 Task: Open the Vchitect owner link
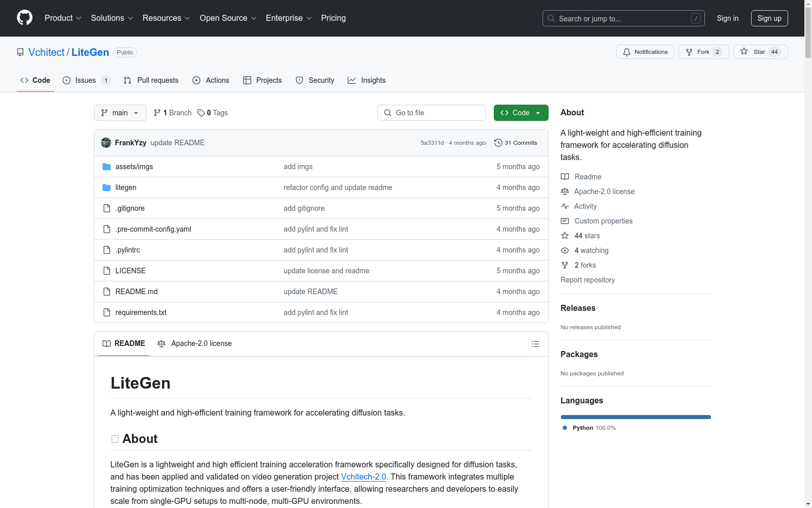(46, 52)
